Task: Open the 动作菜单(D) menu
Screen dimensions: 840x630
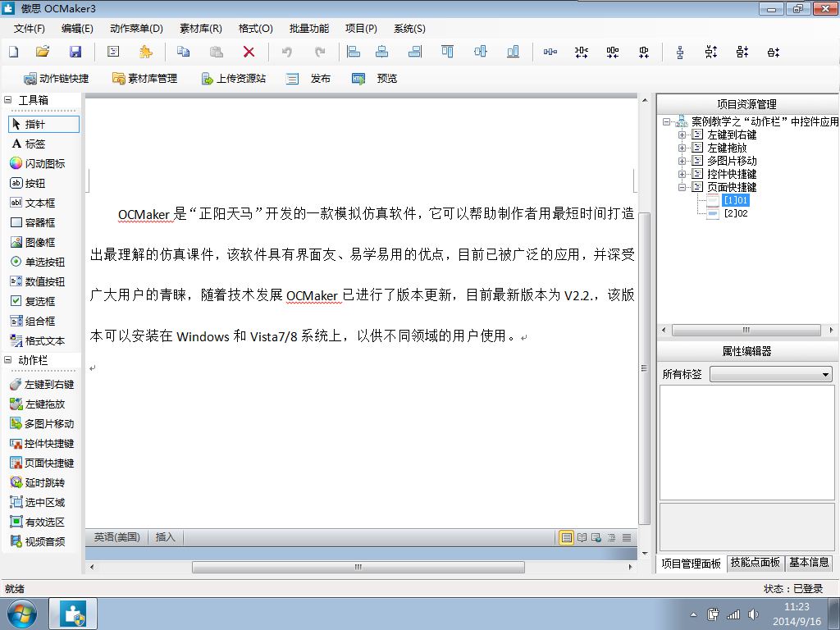Action: click(x=136, y=29)
